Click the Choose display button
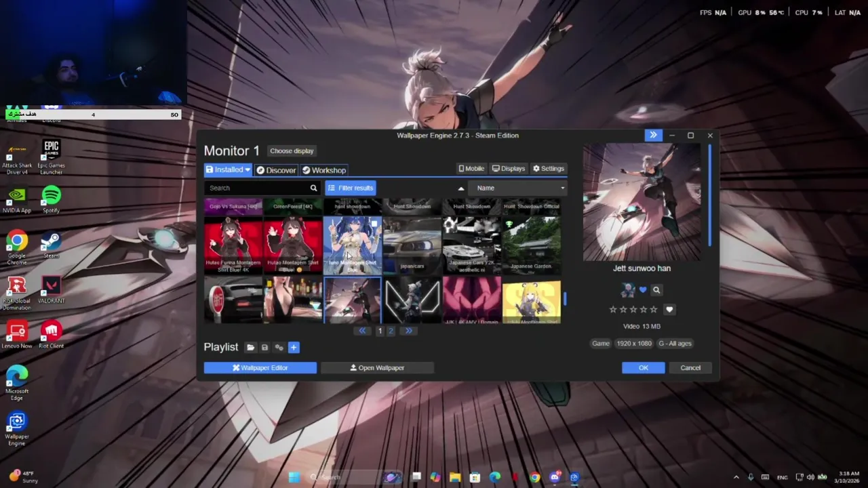The height and width of the screenshot is (488, 868). 292,150
